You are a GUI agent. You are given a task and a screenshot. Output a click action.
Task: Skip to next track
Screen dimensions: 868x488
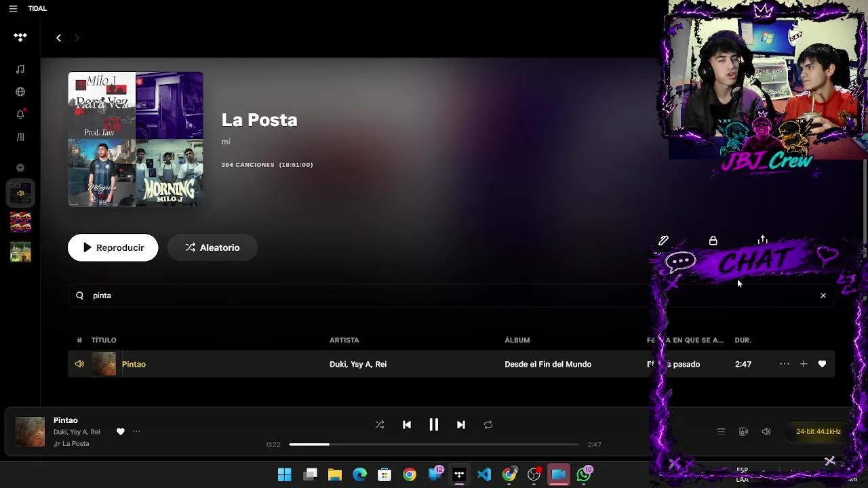461,425
